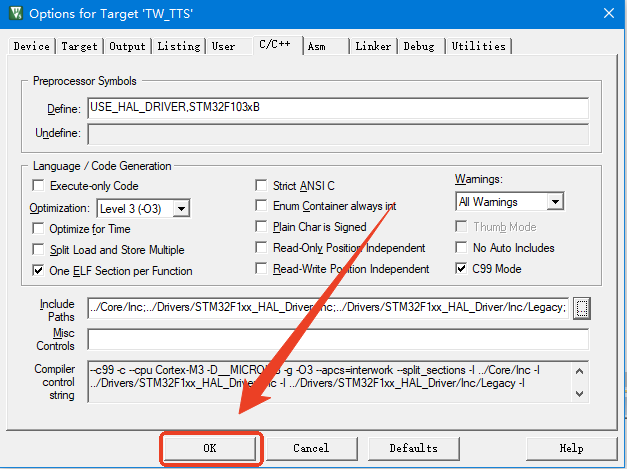The width and height of the screenshot is (627, 469).
Task: Uncheck the C99 Mode checkbox
Action: tap(461, 269)
